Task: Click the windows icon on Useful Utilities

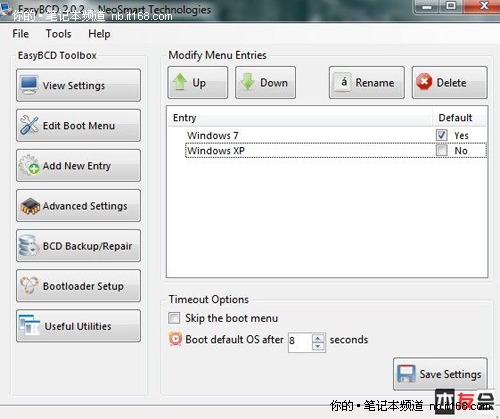Action: 29,325
